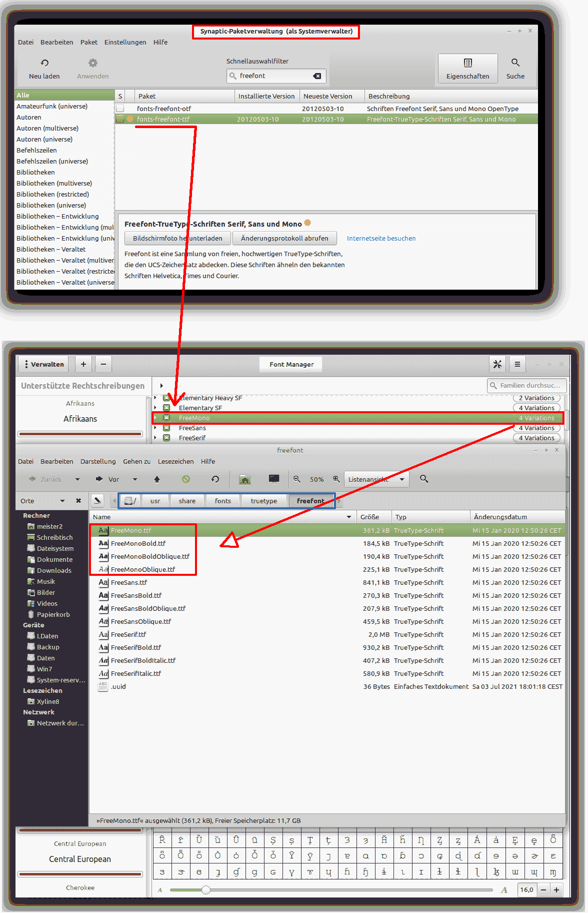Zoom in on the freefont file view

pyautogui.click(x=336, y=479)
